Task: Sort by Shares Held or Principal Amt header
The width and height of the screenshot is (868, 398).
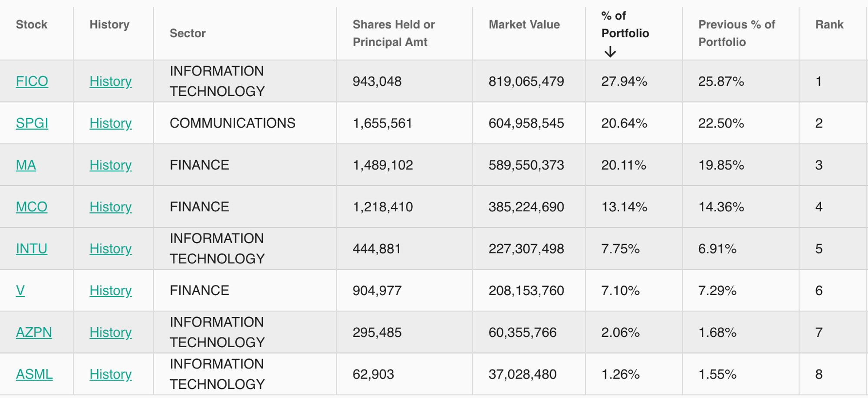Action: (394, 33)
